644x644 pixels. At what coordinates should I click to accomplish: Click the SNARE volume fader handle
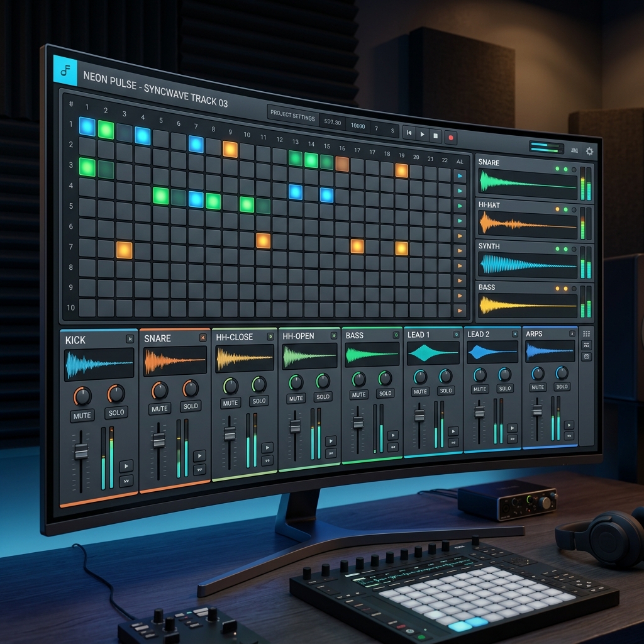158,440
